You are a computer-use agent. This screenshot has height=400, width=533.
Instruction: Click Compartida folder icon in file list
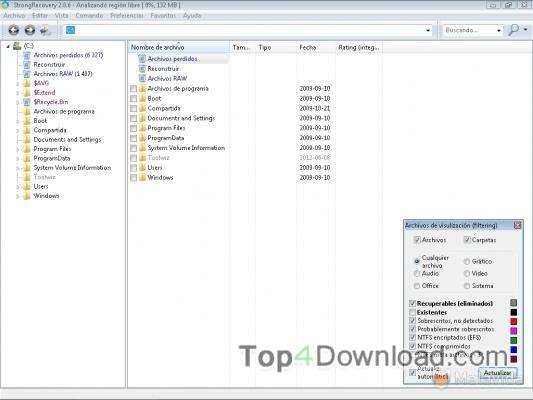[x=142, y=108]
